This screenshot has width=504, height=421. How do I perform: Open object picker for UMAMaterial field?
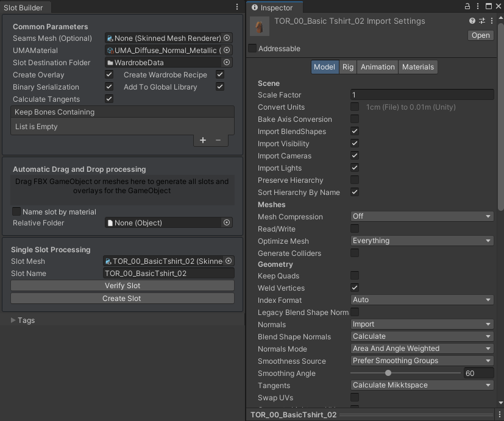227,50
